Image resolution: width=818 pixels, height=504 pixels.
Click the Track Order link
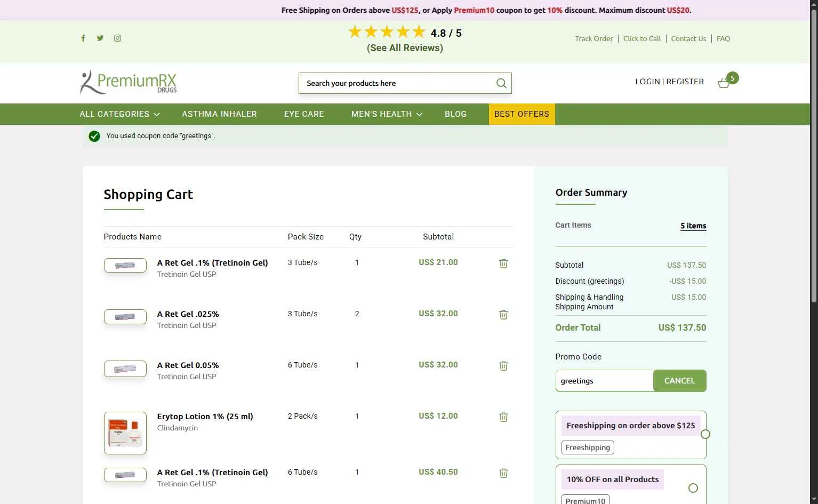tap(594, 38)
